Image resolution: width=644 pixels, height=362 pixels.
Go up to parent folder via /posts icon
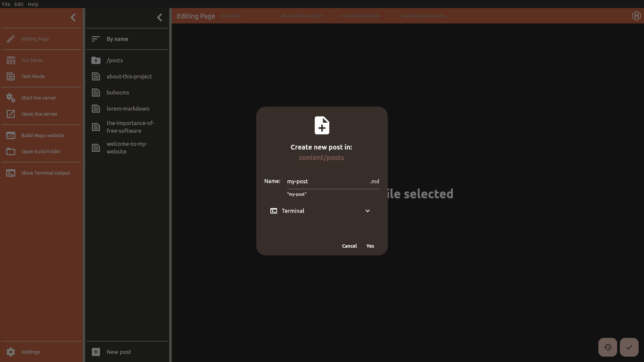[96, 60]
